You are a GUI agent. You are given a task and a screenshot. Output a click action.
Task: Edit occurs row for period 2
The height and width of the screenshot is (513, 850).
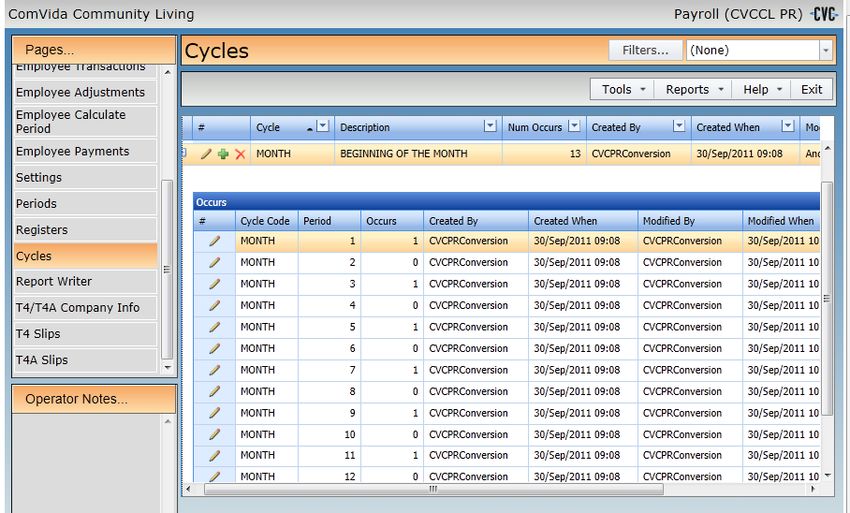point(215,262)
